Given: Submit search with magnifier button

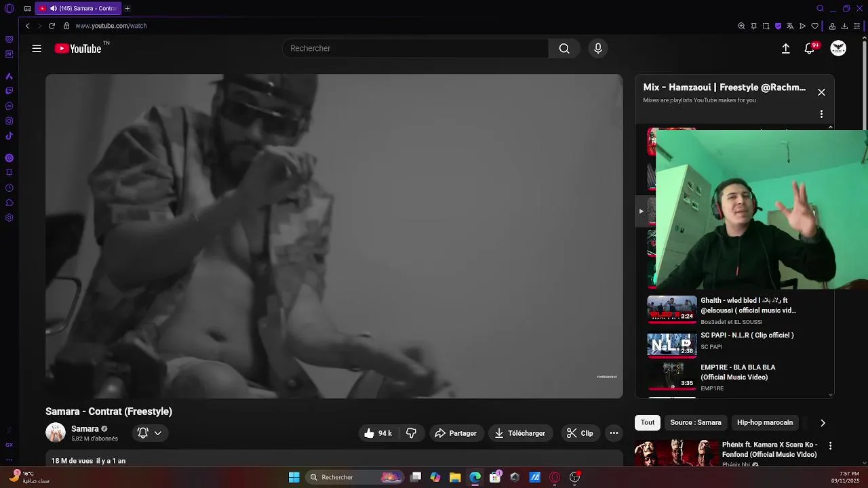Looking at the screenshot, I should pos(564,48).
